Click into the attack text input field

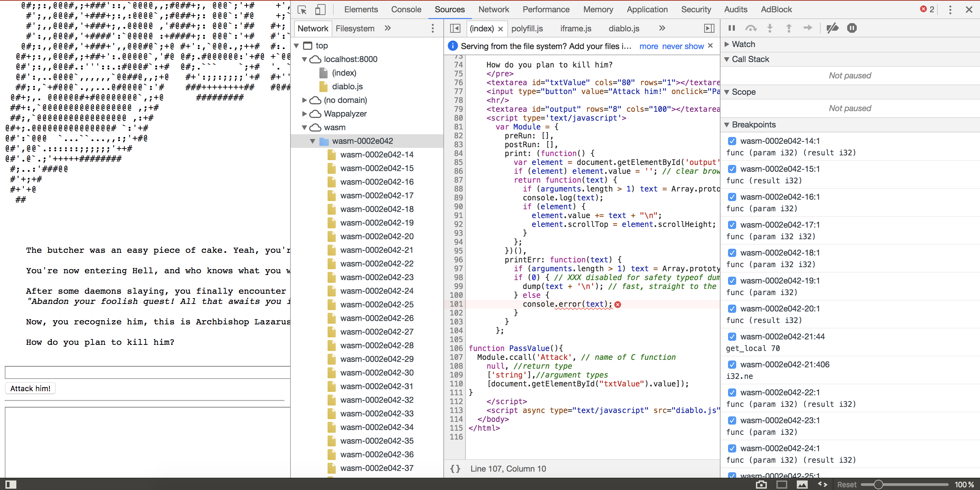[x=147, y=372]
